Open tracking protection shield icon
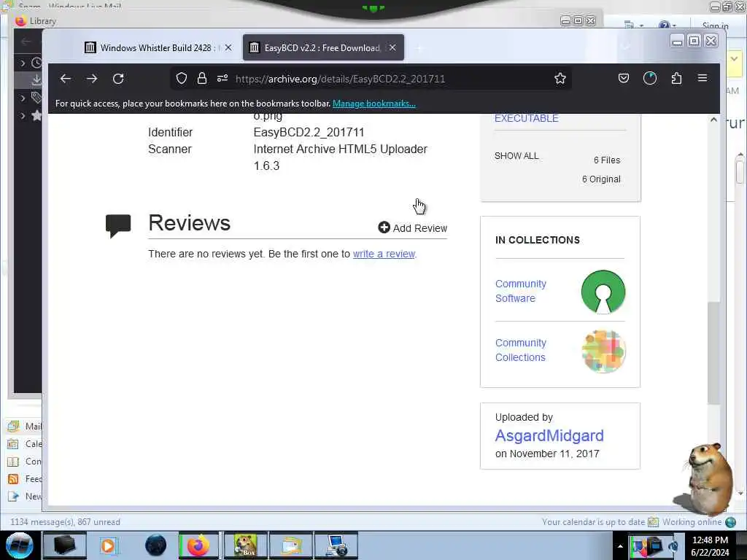The height and width of the screenshot is (560, 747). [182, 79]
